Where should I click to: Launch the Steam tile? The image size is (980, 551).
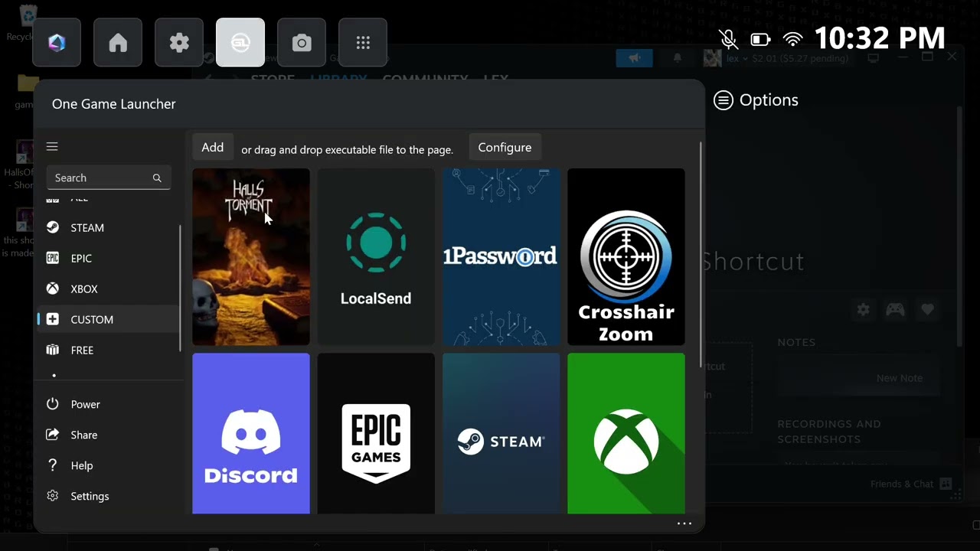(x=501, y=433)
